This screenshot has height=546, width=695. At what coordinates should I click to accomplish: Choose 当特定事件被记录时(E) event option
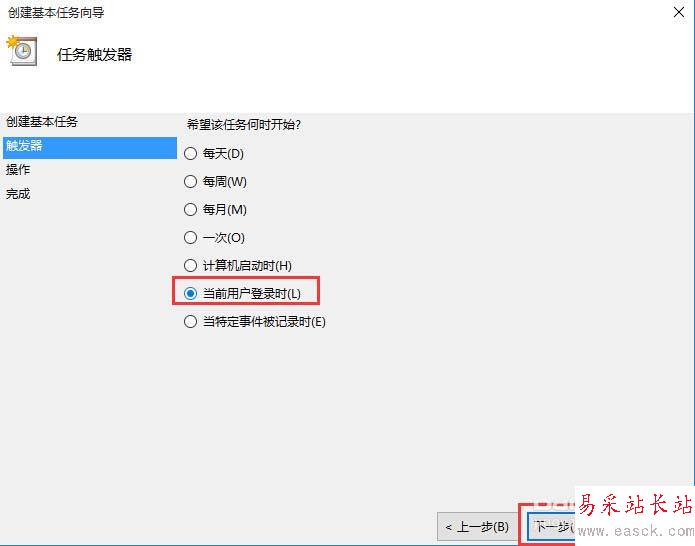click(x=255, y=321)
